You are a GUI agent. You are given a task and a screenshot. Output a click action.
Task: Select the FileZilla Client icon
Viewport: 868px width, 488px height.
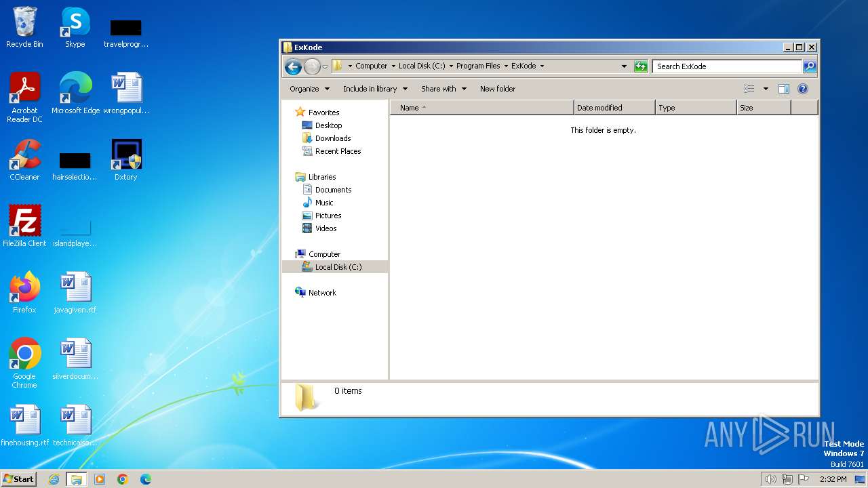click(x=24, y=226)
